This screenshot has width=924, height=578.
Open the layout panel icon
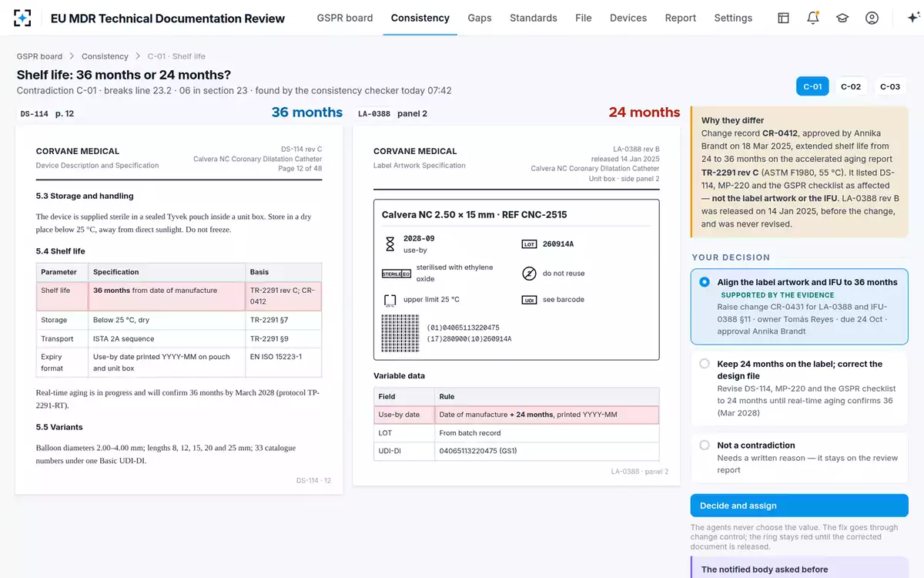coord(783,18)
